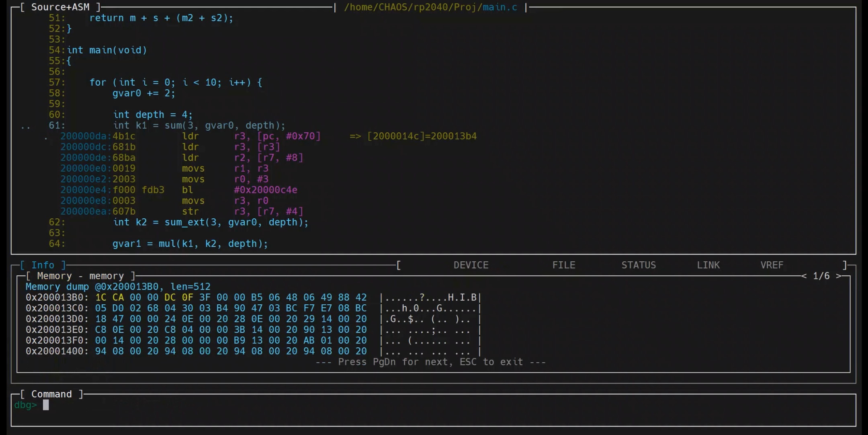Go to previous memory page arrow

(804, 276)
